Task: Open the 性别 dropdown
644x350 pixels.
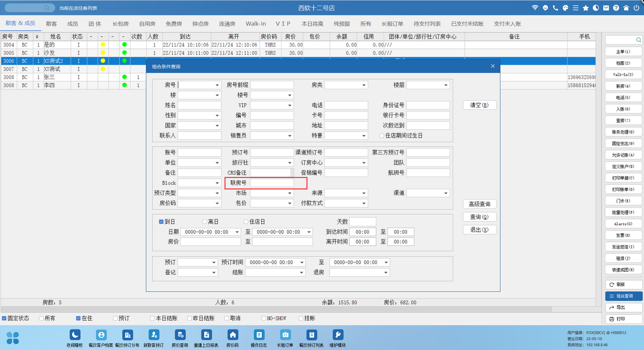Action: (217, 116)
